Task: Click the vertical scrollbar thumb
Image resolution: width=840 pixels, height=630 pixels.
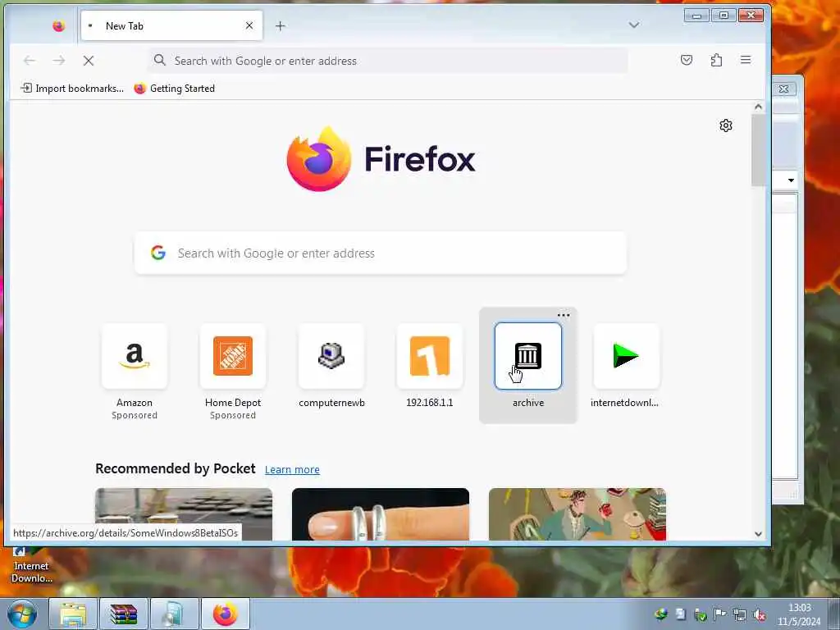Action: 758,150
